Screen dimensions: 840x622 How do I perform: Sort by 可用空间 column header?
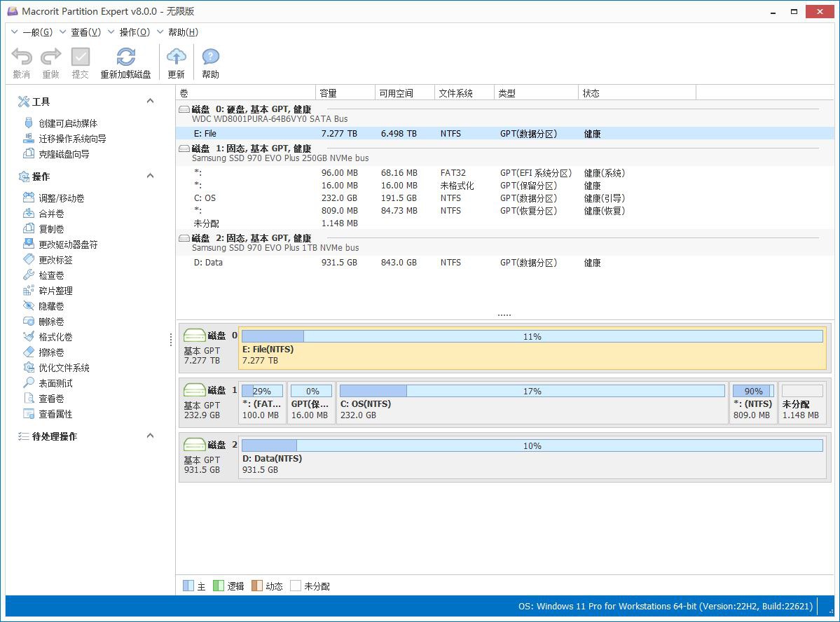(404, 92)
